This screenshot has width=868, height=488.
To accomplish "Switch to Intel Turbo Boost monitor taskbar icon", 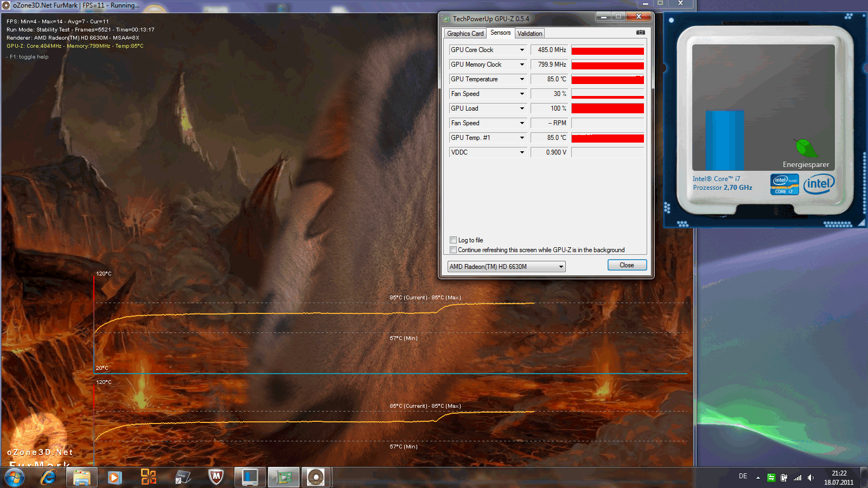I will 250,478.
